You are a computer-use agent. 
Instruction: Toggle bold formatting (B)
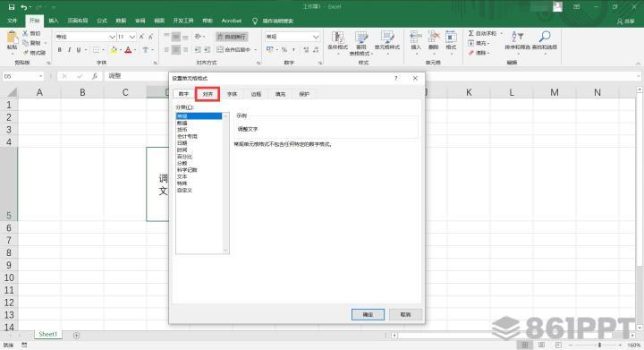coord(60,50)
